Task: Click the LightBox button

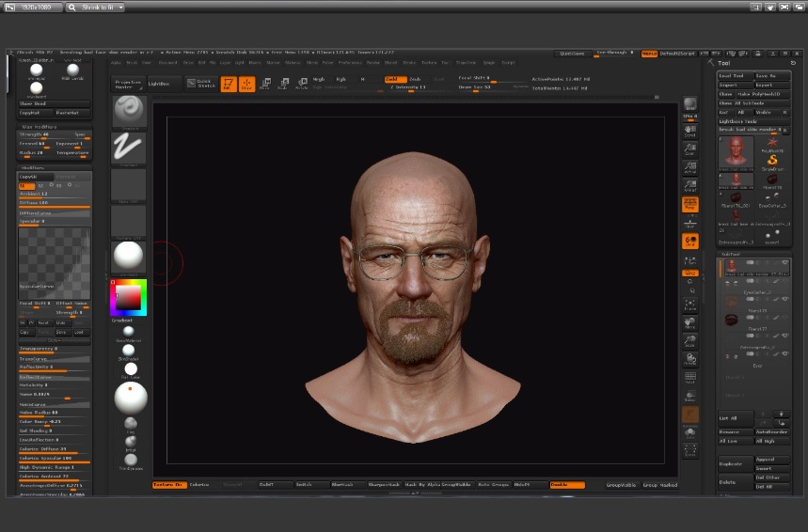Action: pyautogui.click(x=165, y=84)
